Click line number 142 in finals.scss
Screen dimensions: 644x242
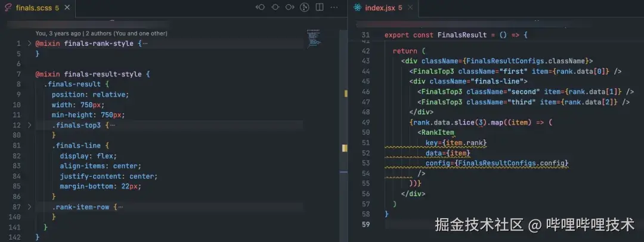pyautogui.click(x=14, y=237)
